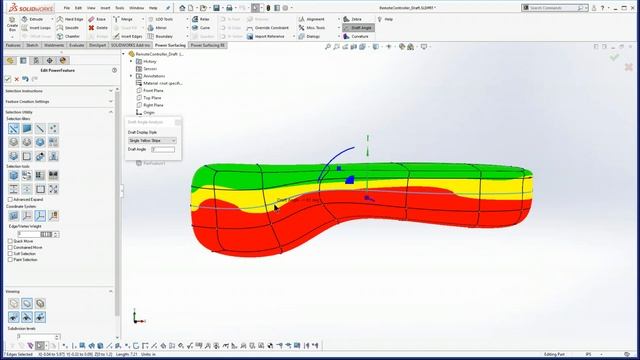
Task: Open the Draft Display Style dropdown
Action: 152,140
